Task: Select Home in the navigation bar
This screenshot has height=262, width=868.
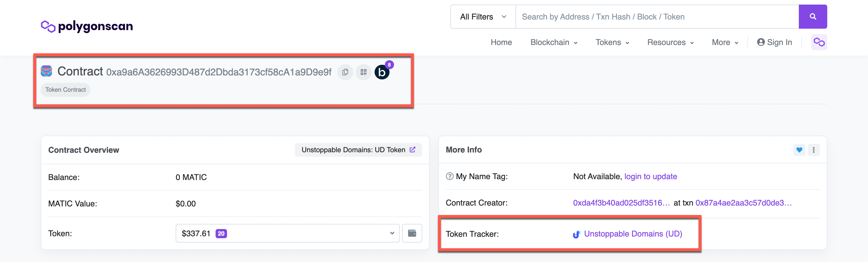Action: 501,42
